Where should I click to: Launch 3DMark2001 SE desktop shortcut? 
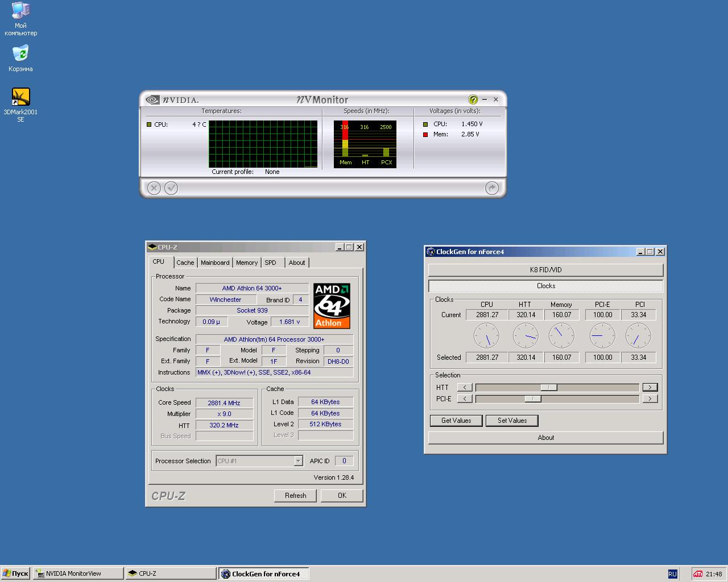[x=20, y=105]
